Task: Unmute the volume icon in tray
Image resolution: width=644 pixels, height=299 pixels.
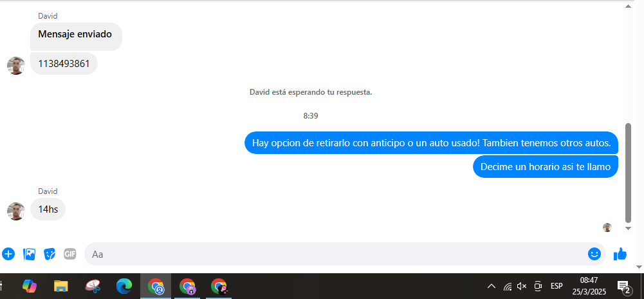Action: coord(522,286)
